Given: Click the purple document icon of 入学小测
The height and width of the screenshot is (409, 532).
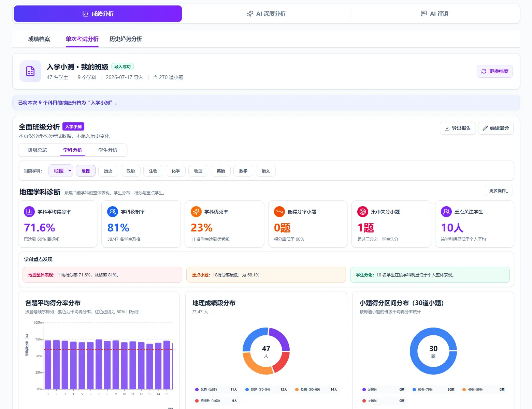Looking at the screenshot, I should click(30, 71).
